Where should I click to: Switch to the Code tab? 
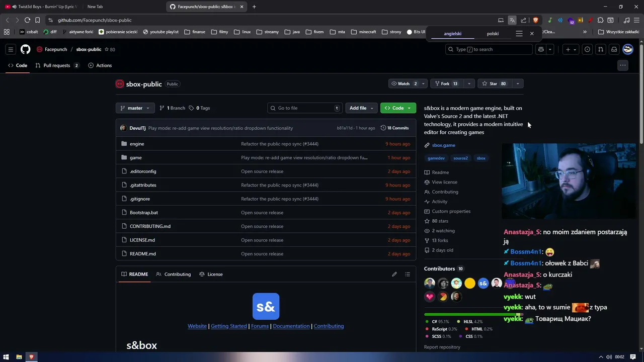(x=17, y=65)
